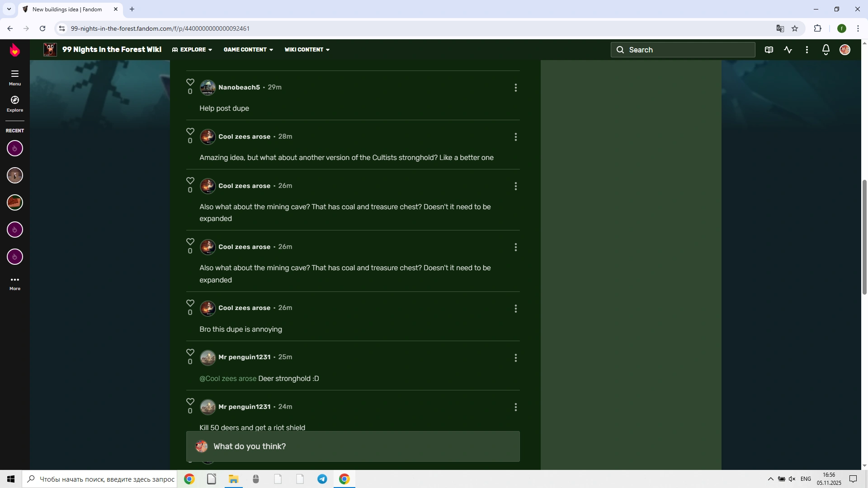Viewport: 868px width, 488px height.
Task: Open Mr penguin1231's profile link
Action: click(244, 357)
